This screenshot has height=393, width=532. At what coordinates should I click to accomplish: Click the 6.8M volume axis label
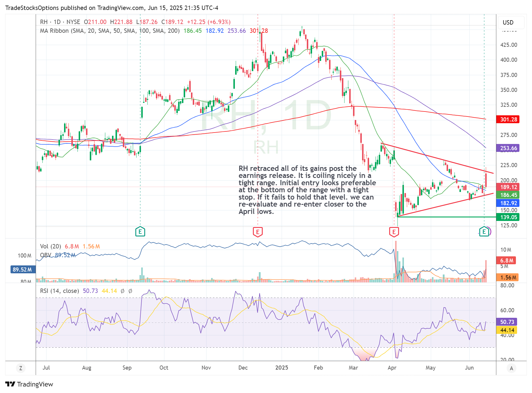coord(506,260)
